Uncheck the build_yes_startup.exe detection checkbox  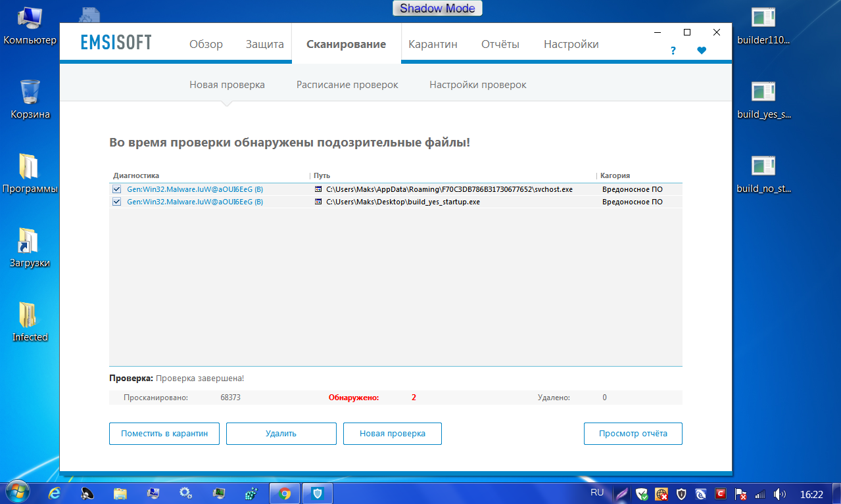click(116, 202)
